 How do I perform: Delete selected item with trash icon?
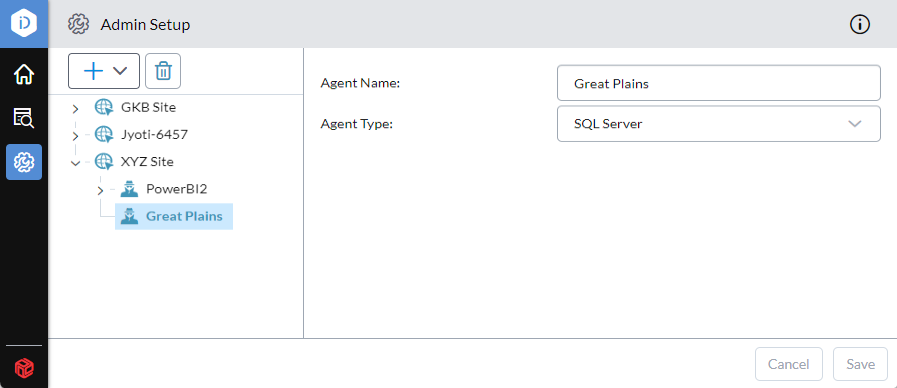(163, 71)
